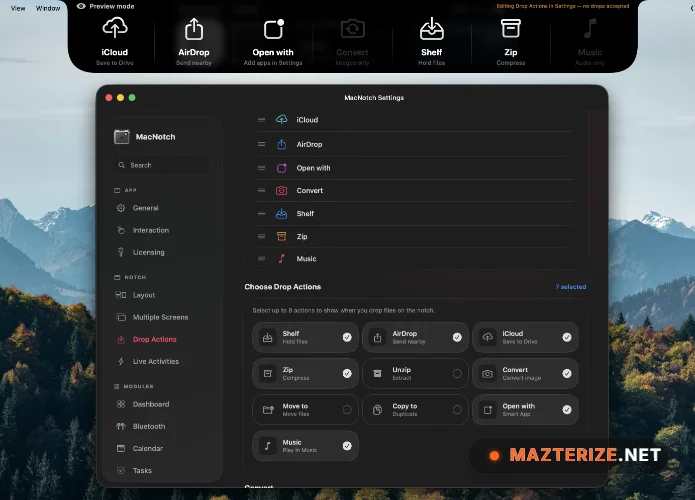
Task: Deselect the Music action checkbox
Action: [347, 446]
